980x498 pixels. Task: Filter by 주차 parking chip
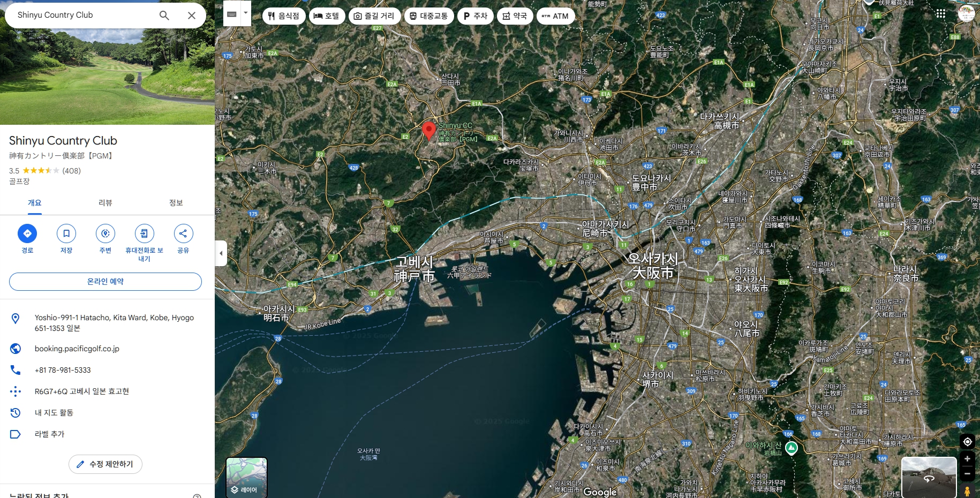(x=476, y=16)
